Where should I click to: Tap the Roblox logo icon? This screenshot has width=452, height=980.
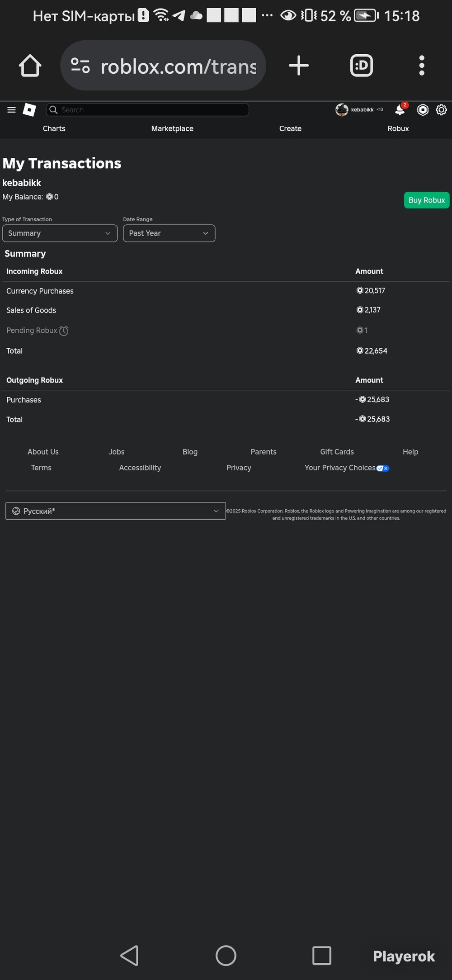tap(29, 110)
